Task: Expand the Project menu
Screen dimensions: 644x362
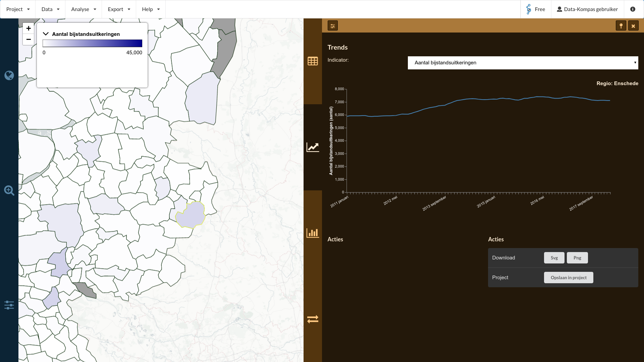Action: [18, 9]
